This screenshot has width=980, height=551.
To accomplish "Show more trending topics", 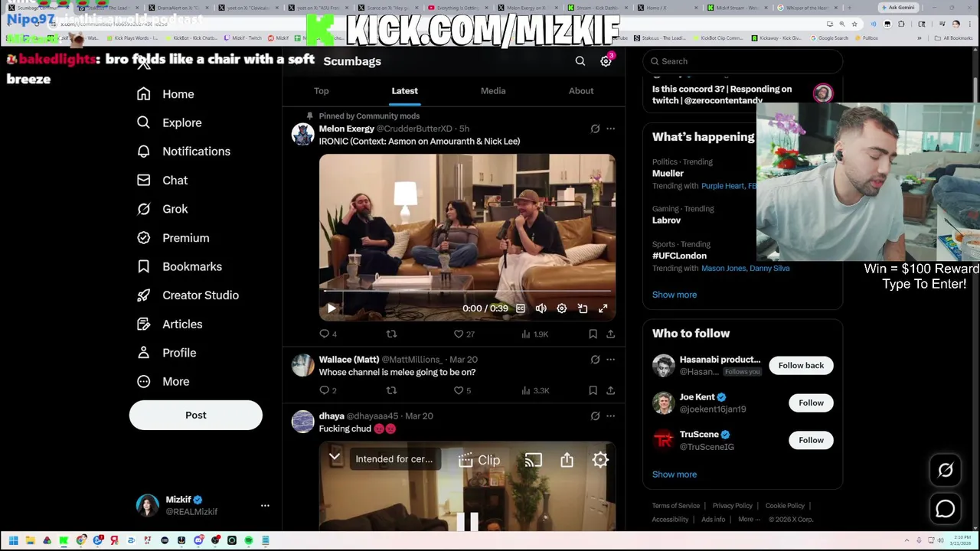I will [674, 295].
